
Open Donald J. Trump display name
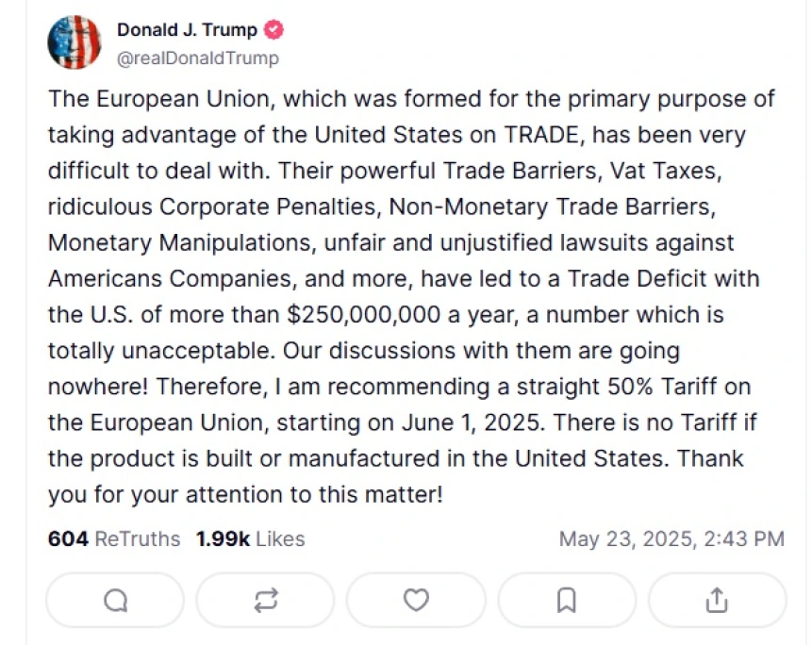click(x=187, y=30)
